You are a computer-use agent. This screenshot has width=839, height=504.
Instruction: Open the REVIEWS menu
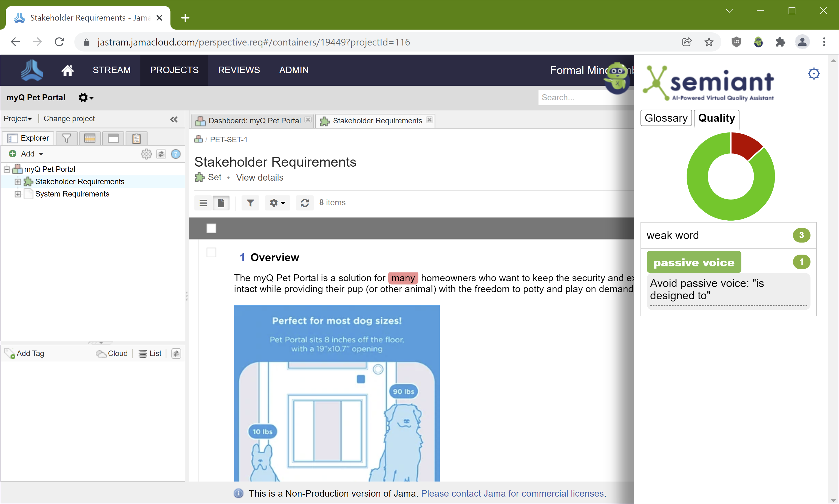239,70
